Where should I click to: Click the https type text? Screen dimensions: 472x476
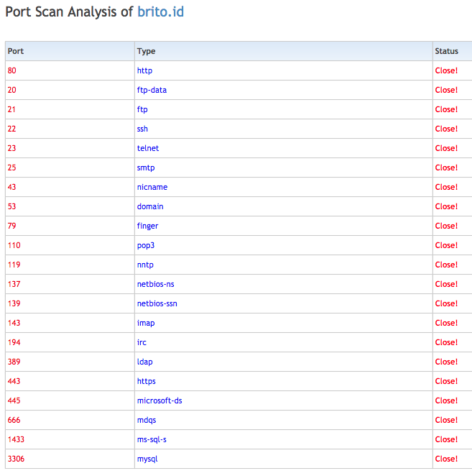(147, 381)
